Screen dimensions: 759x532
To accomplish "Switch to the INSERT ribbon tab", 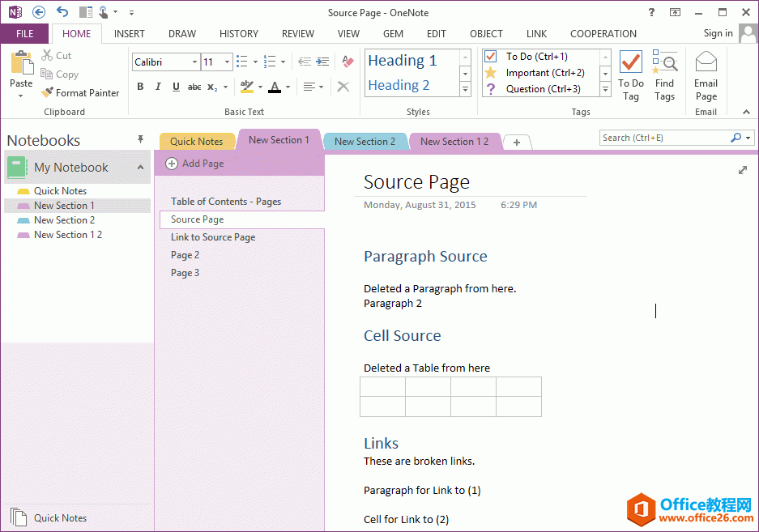I will click(130, 34).
